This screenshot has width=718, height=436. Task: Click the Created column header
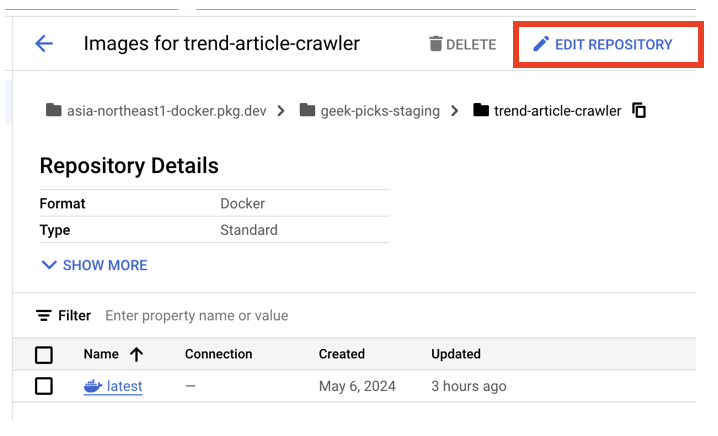tap(341, 354)
